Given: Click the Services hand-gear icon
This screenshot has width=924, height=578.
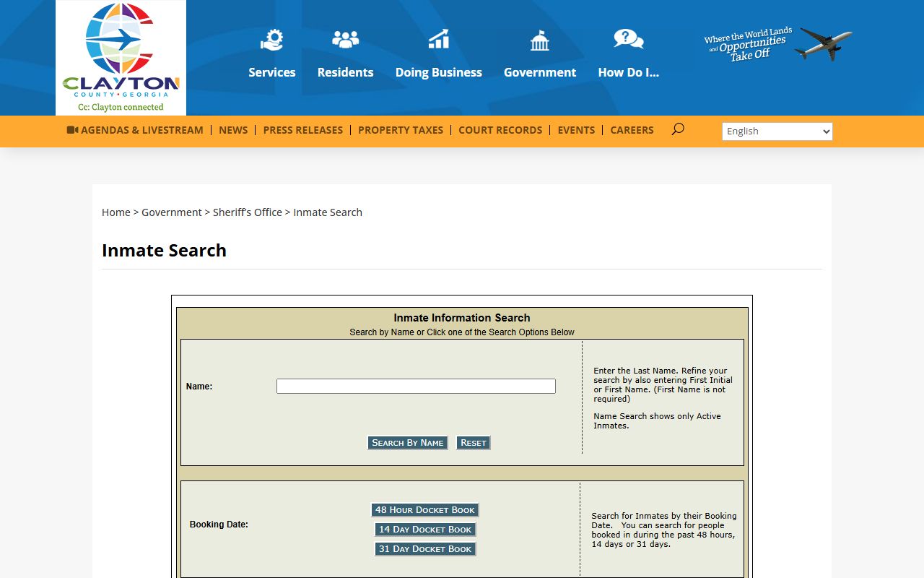Looking at the screenshot, I should [x=272, y=40].
